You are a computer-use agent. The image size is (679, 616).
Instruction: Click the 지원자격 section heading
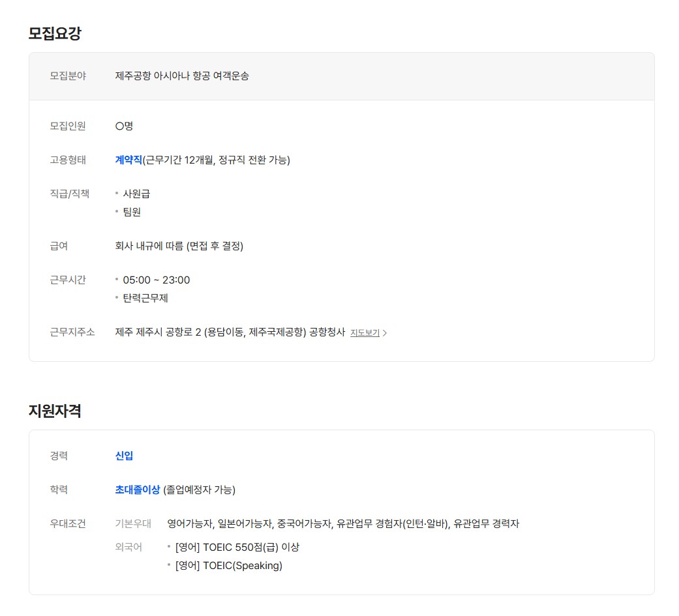coord(55,411)
